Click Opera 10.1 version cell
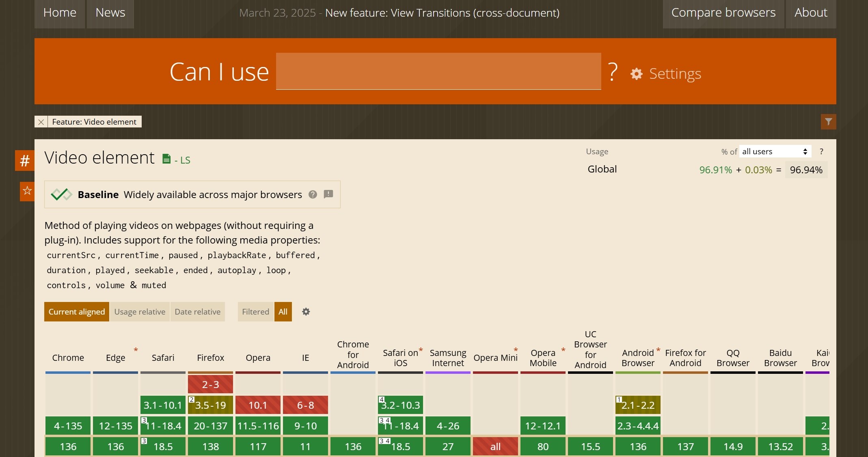This screenshot has height=457, width=868. [258, 405]
